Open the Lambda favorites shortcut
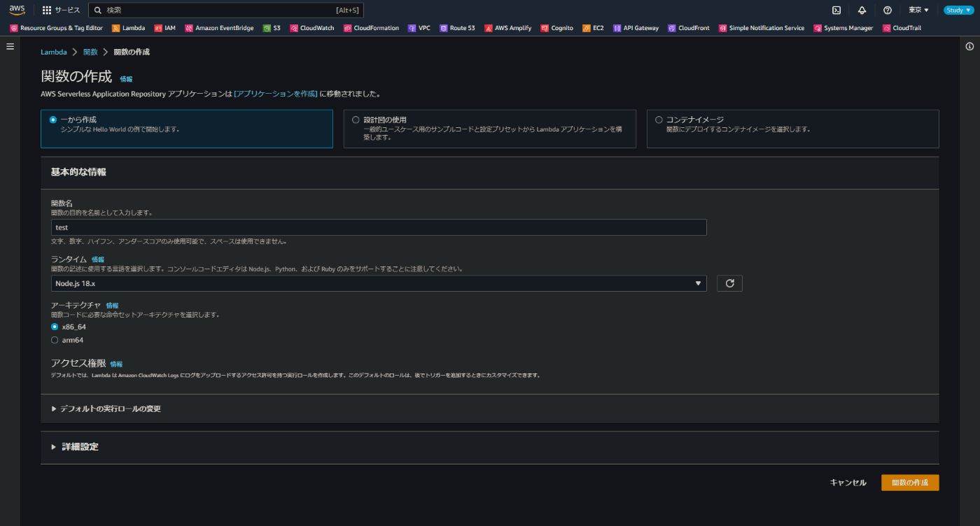The height and width of the screenshot is (526, 980). point(128,28)
